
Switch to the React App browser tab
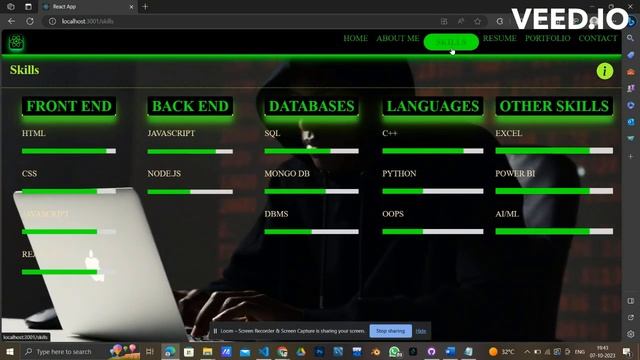[x=88, y=7]
